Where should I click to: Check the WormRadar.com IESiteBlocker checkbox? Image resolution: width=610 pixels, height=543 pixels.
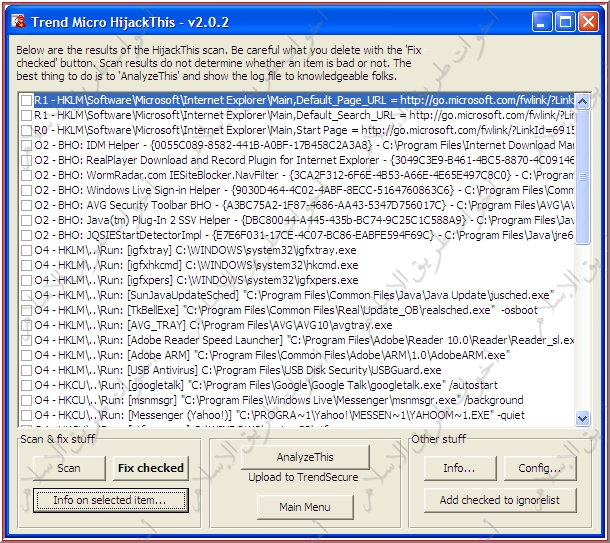[26, 175]
